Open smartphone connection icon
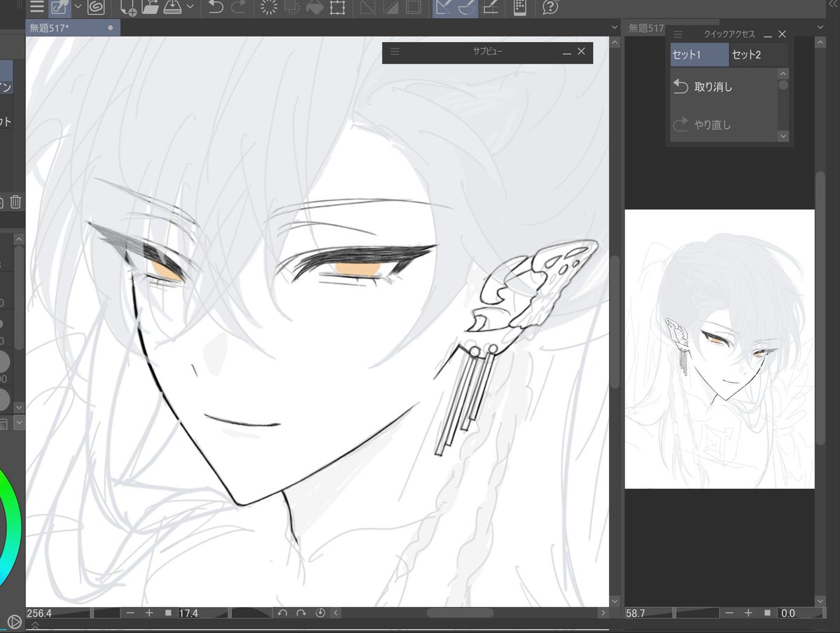The image size is (840, 633). click(519, 8)
